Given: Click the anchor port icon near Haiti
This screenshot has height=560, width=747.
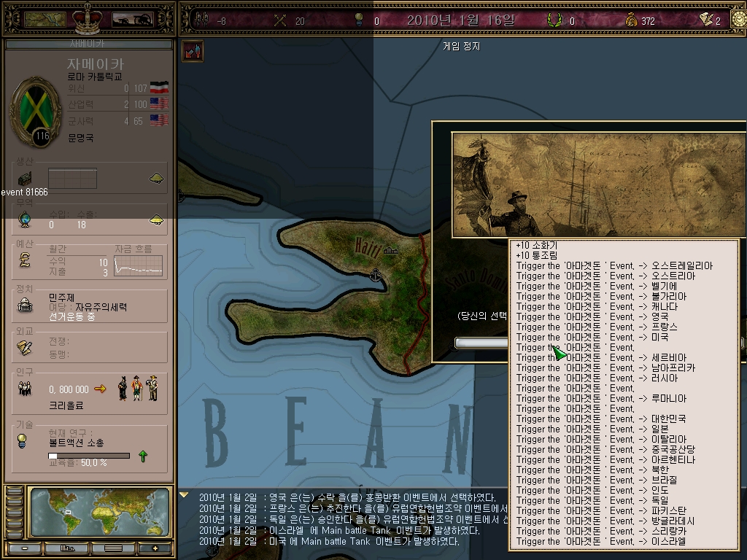Looking at the screenshot, I should tap(376, 275).
